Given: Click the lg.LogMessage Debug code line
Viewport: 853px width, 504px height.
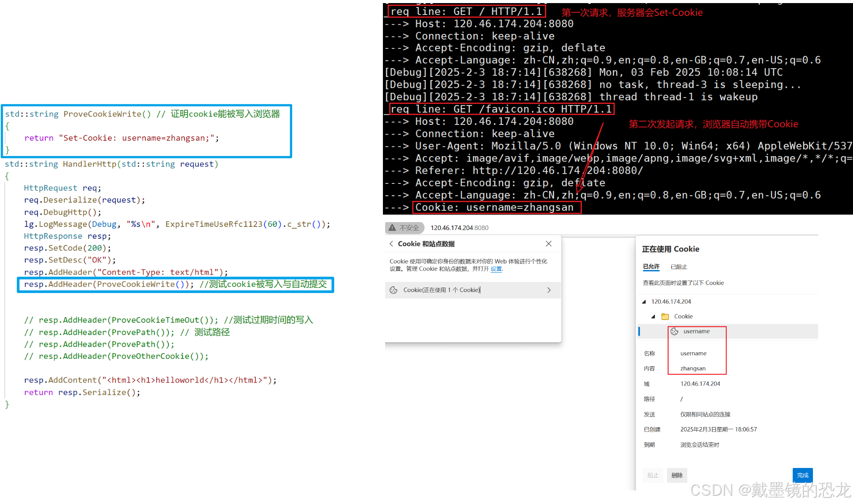Looking at the screenshot, I should pyautogui.click(x=177, y=224).
